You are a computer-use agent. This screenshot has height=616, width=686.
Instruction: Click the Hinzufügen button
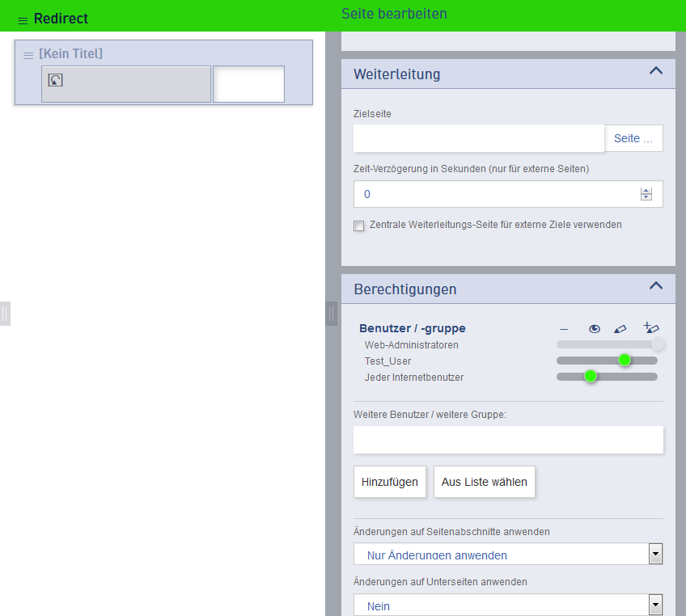[x=389, y=482]
